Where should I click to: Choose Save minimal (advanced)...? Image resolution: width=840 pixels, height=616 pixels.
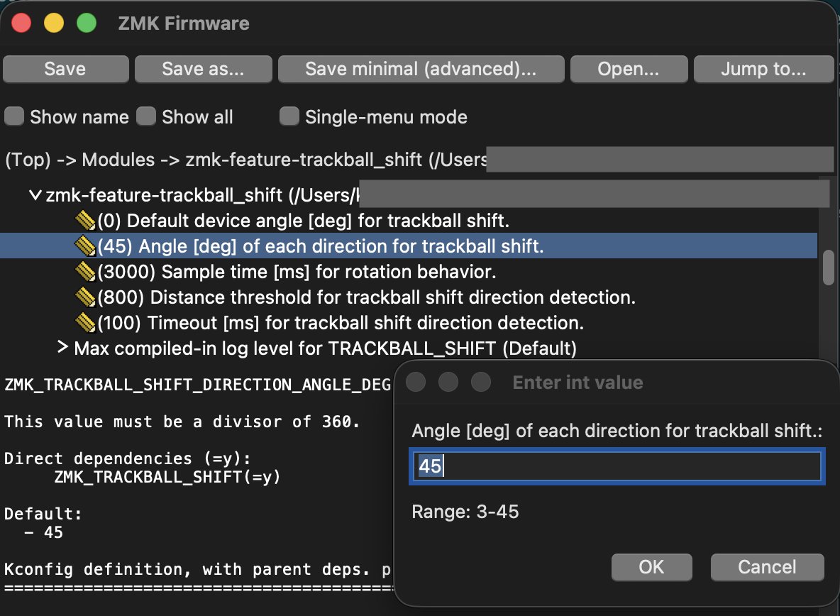pos(421,69)
